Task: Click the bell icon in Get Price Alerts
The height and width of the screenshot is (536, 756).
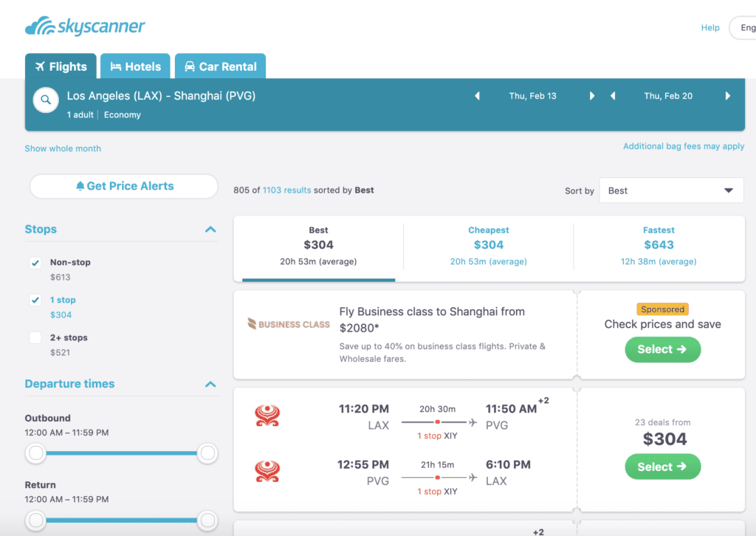Action: click(x=80, y=186)
